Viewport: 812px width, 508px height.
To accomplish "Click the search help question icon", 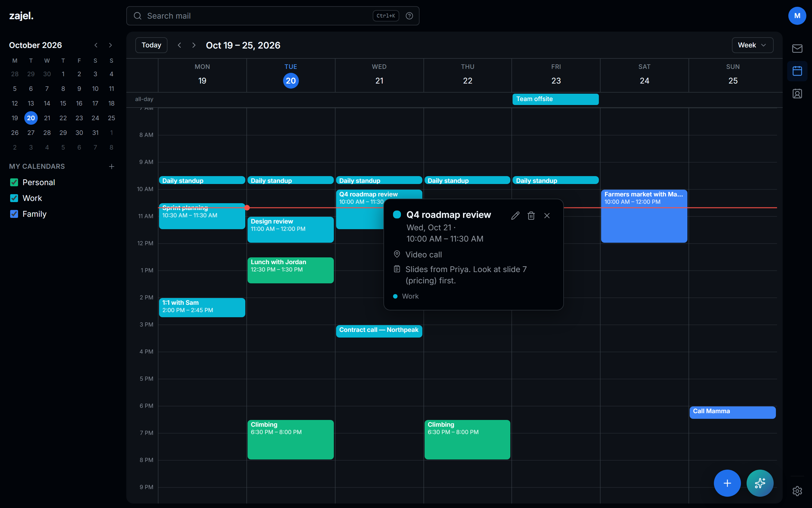I will [409, 16].
